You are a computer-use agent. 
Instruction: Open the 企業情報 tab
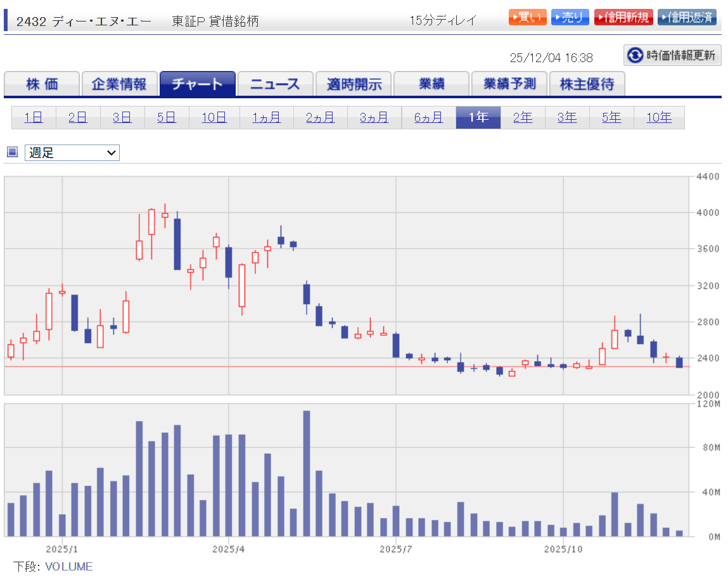(x=119, y=84)
